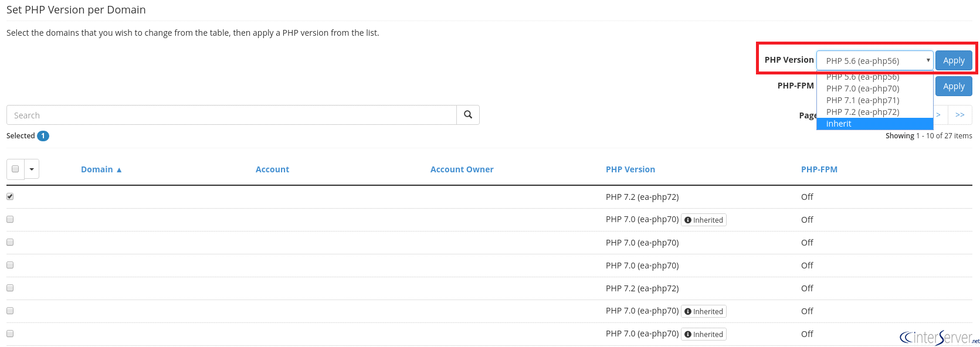Choose PHP 7.1 (ea-php71) from dropdown list

874,100
